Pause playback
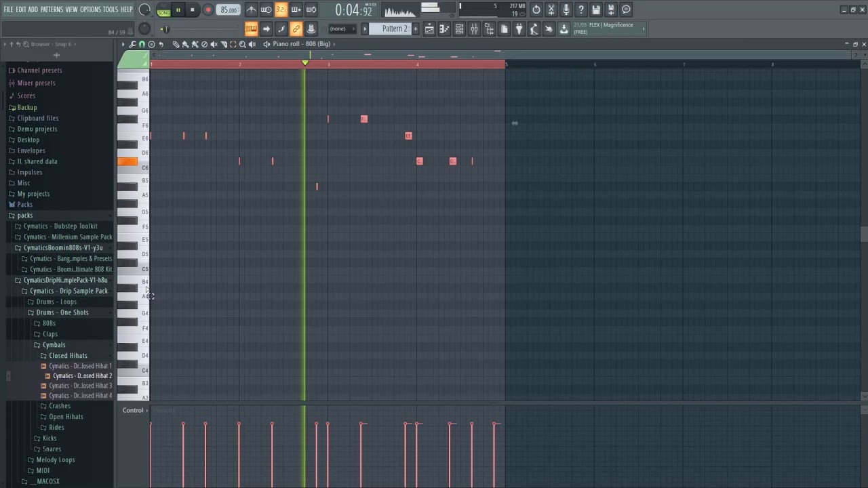The image size is (868, 488). [x=178, y=10]
